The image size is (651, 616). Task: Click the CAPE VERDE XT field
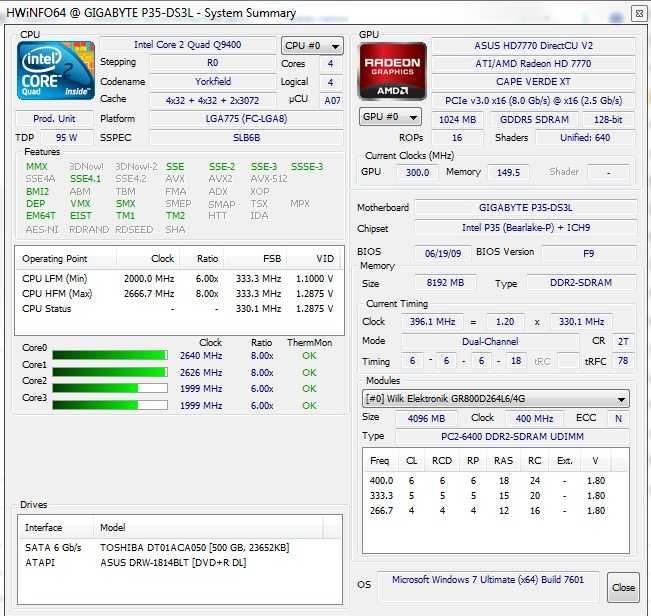(534, 82)
